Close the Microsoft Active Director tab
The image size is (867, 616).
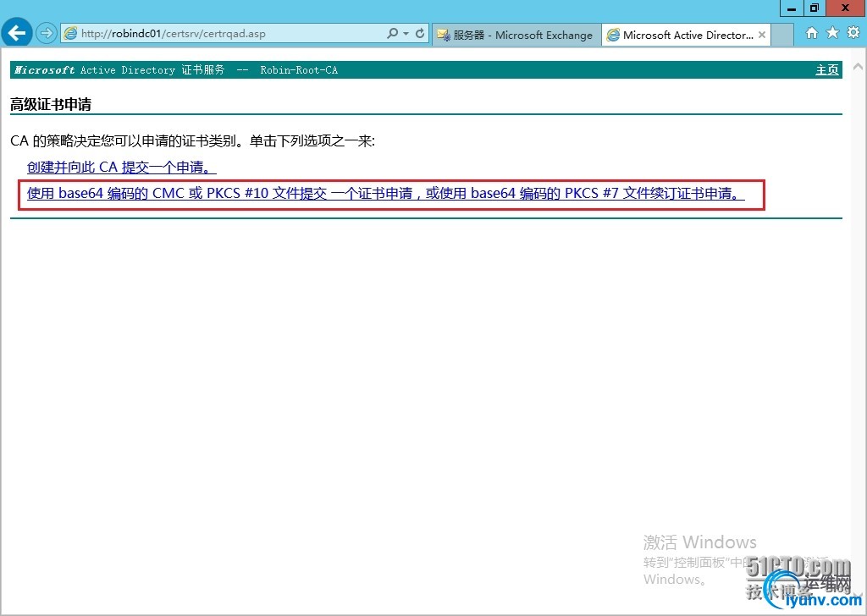tap(761, 35)
